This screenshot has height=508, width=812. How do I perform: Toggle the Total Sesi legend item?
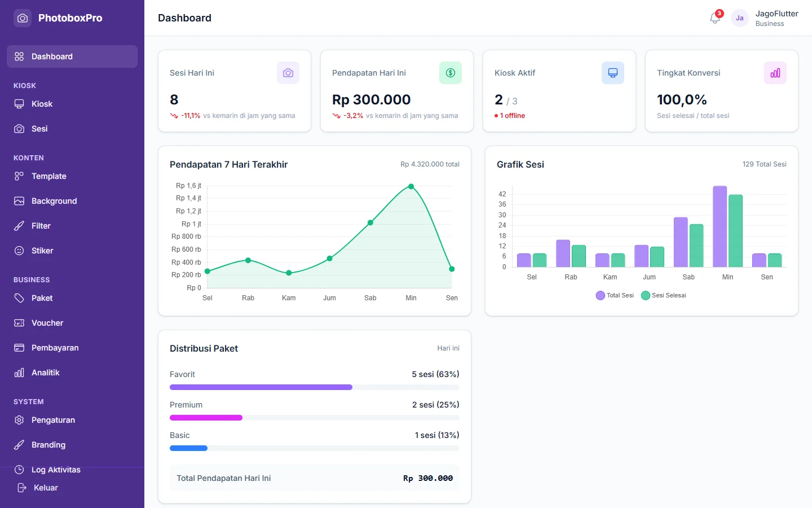615,295
